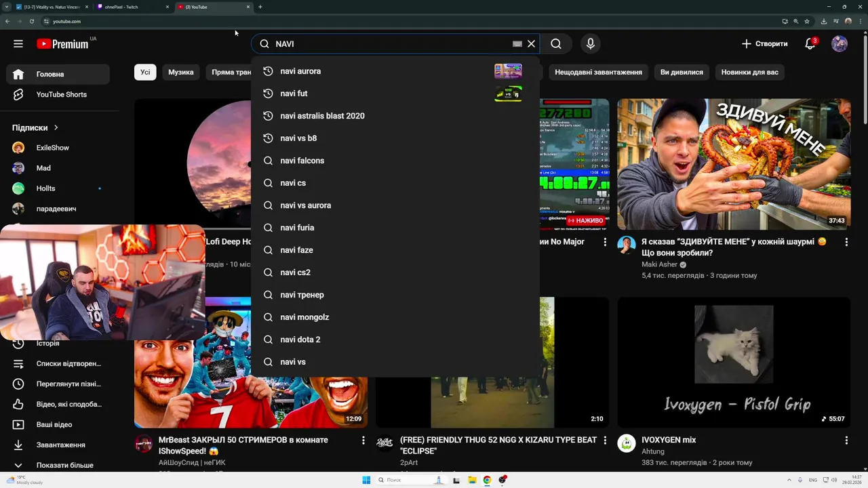Open Списки відтворення in sidebar
868x488 pixels.
tap(58, 363)
